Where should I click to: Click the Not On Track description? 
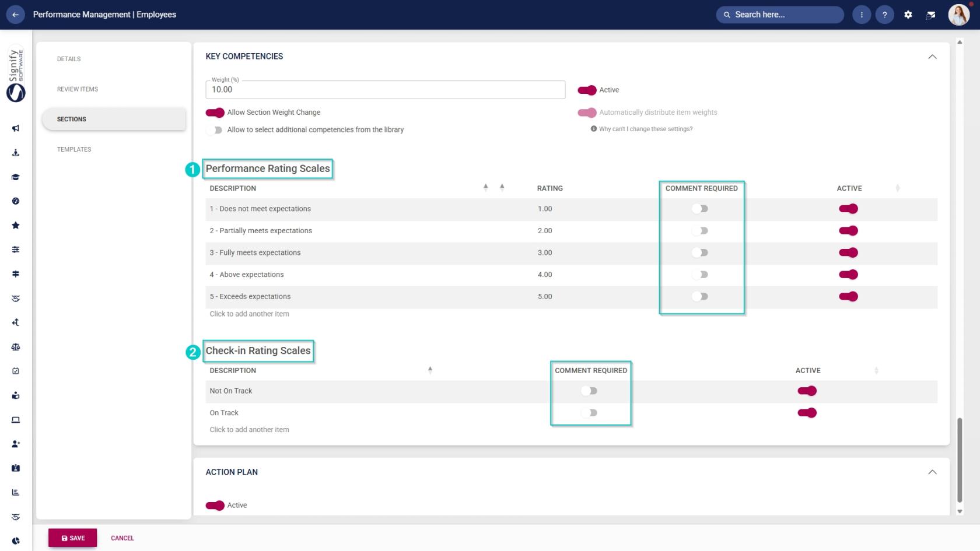pos(231,391)
